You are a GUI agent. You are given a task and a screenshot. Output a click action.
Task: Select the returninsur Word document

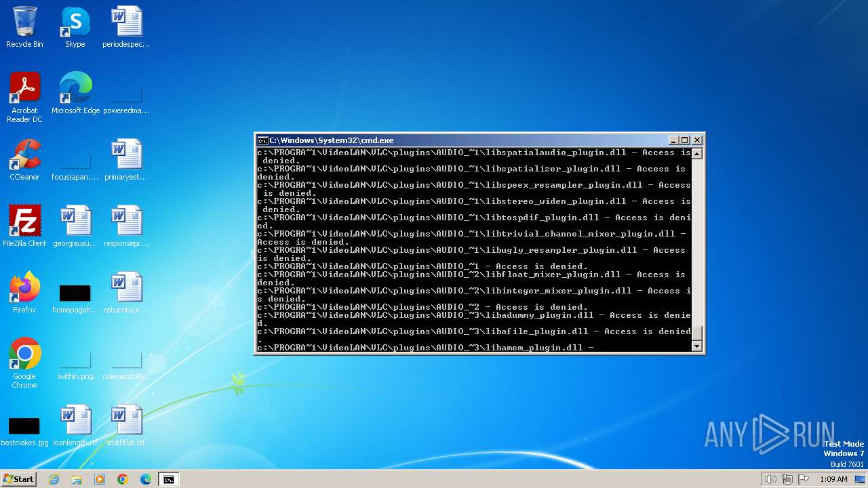[x=126, y=293]
